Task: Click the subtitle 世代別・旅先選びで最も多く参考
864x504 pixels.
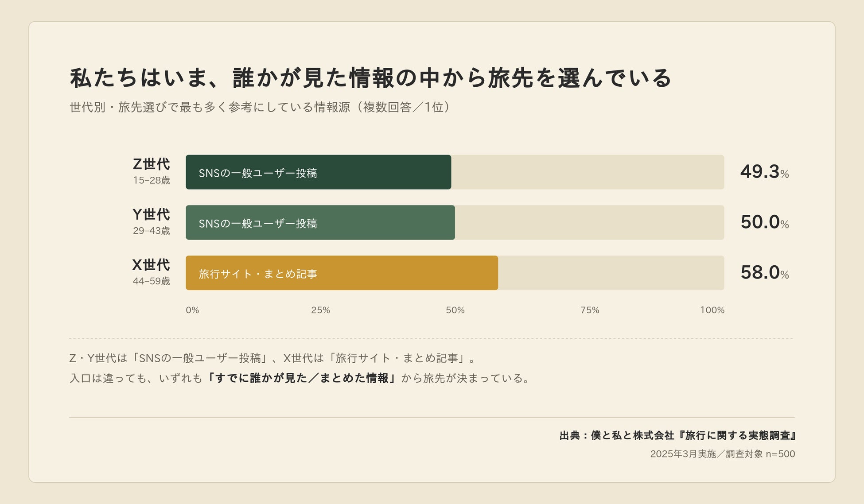Action: (260, 107)
